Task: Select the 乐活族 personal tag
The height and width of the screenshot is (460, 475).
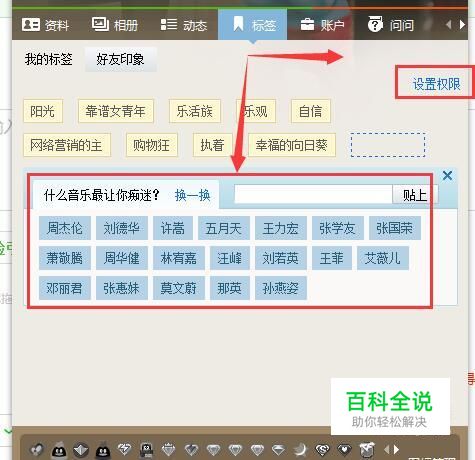Action: coord(195,111)
